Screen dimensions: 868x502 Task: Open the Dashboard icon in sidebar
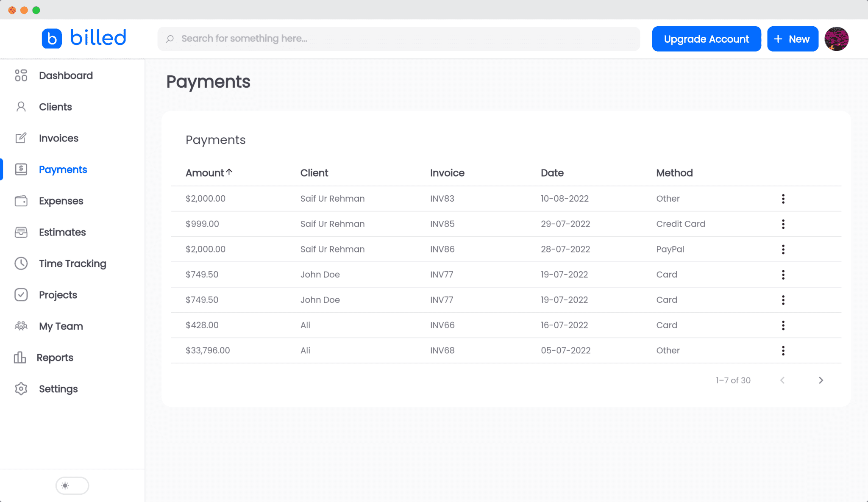[21, 75]
